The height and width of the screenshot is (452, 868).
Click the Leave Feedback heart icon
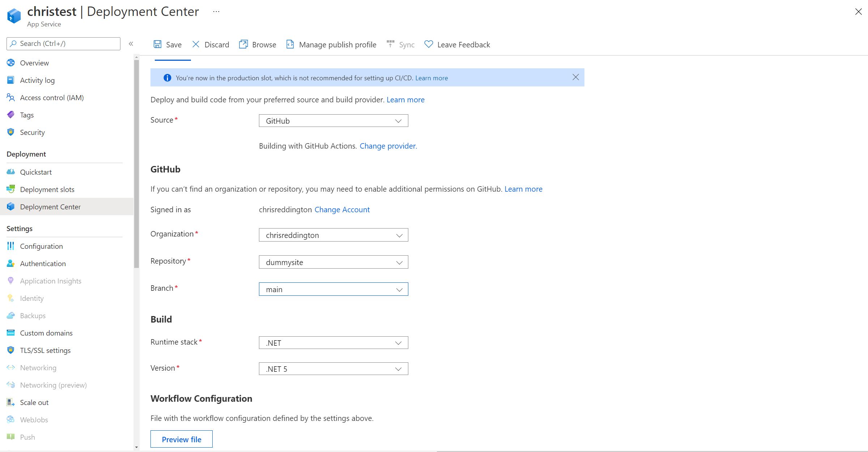coord(428,44)
